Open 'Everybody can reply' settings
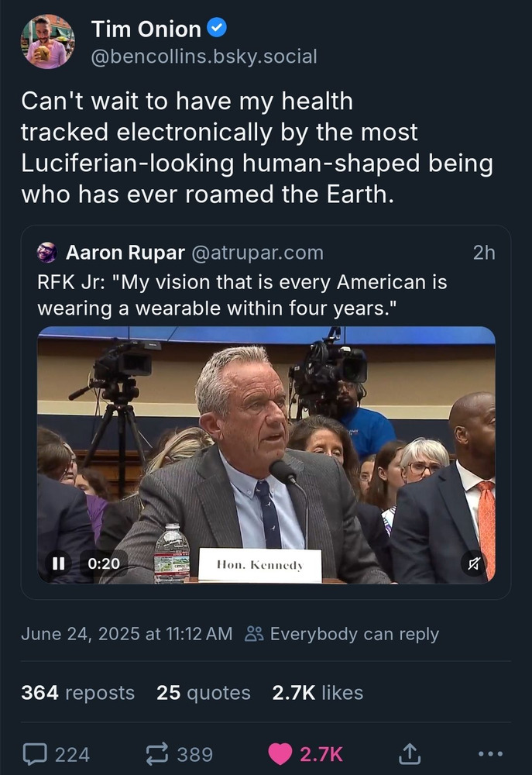 pos(342,634)
